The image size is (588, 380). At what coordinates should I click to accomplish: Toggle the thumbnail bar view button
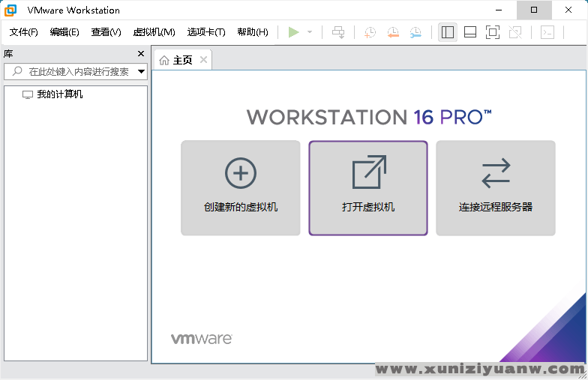(x=470, y=32)
